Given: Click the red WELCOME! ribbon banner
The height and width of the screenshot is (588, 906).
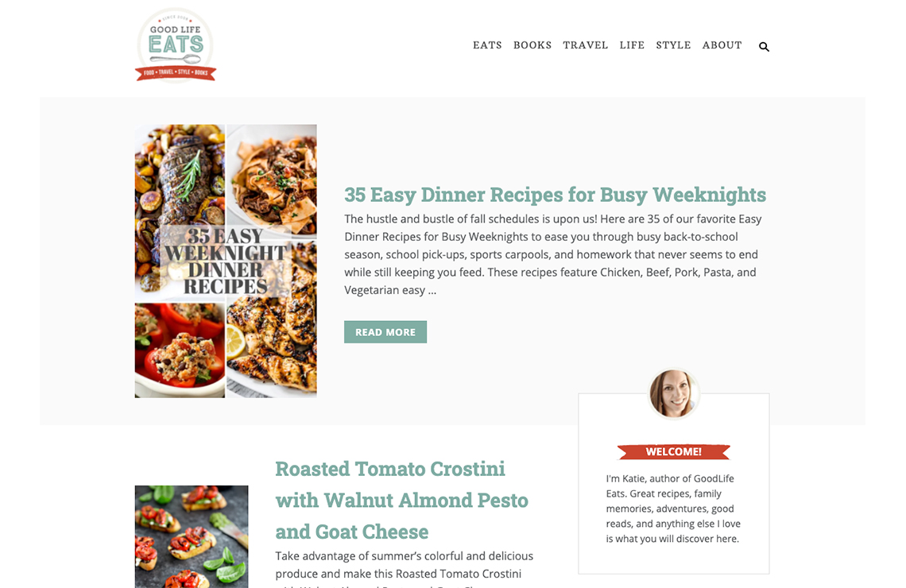Looking at the screenshot, I should 673,451.
